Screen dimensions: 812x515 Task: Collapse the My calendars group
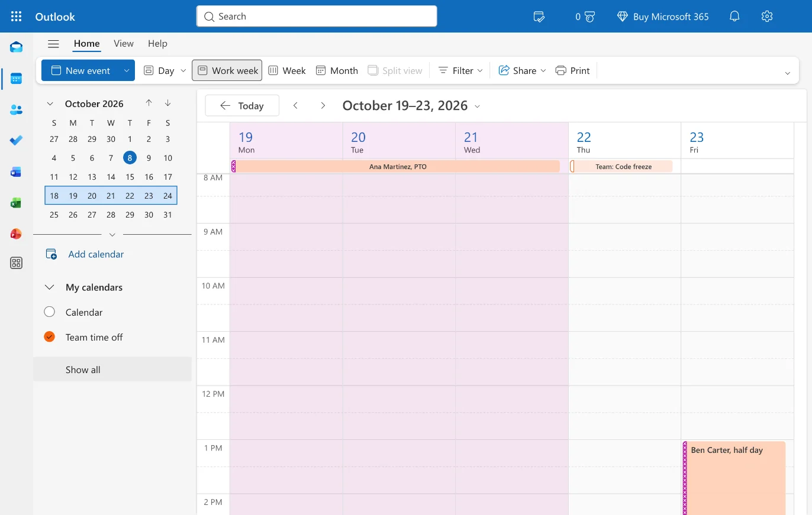pyautogui.click(x=50, y=287)
